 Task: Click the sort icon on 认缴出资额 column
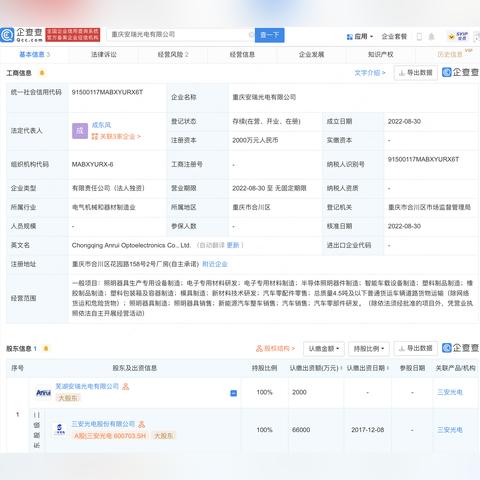coord(341,368)
